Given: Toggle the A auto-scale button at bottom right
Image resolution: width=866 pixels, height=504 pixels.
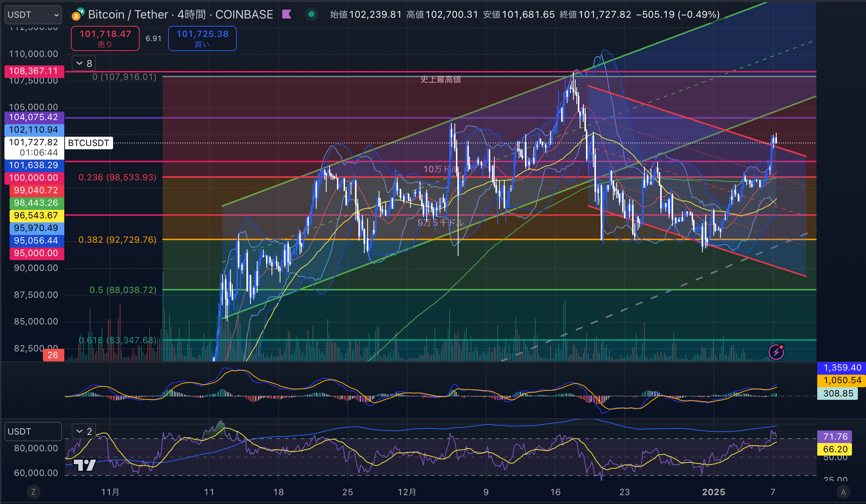Looking at the screenshot, I should (843, 492).
